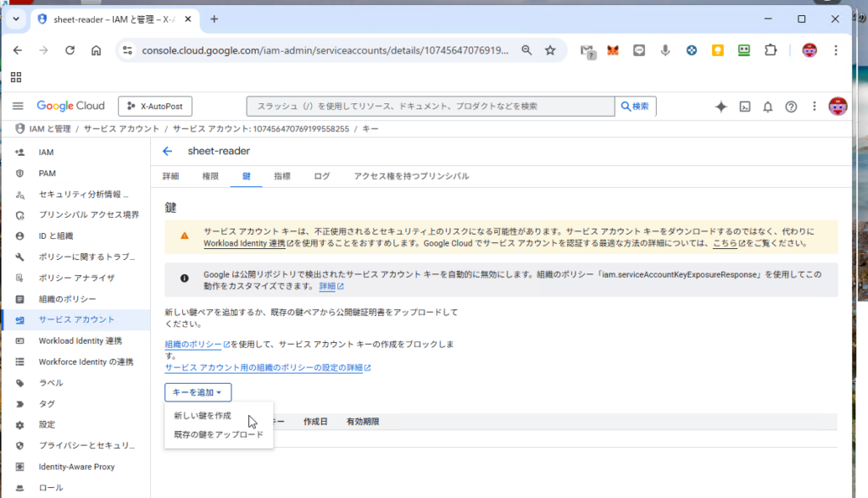Activate Cloud Shell terminal icon
This screenshot has width=868, height=498.
coord(744,106)
